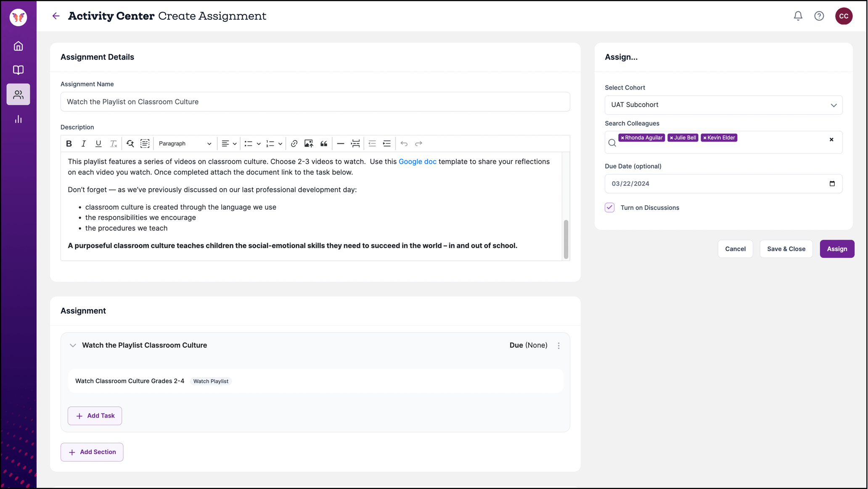Open notifications from the bell icon
This screenshot has width=868, height=489.
[x=798, y=16]
